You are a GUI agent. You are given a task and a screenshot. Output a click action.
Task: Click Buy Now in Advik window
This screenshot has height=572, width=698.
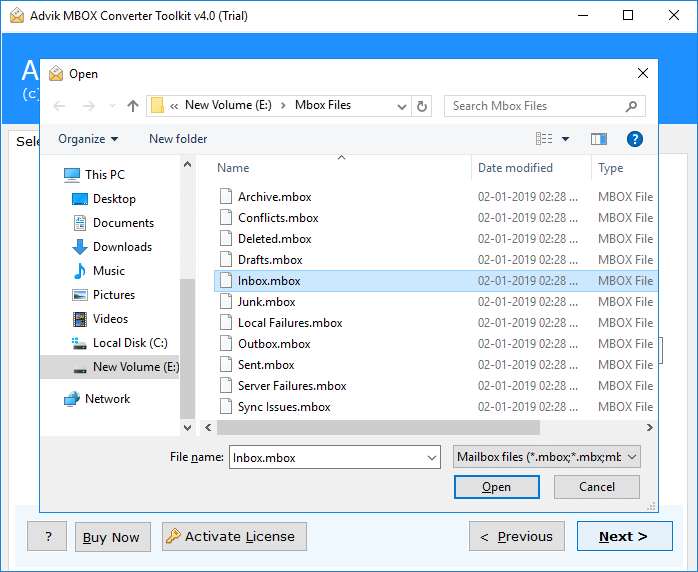(x=113, y=537)
